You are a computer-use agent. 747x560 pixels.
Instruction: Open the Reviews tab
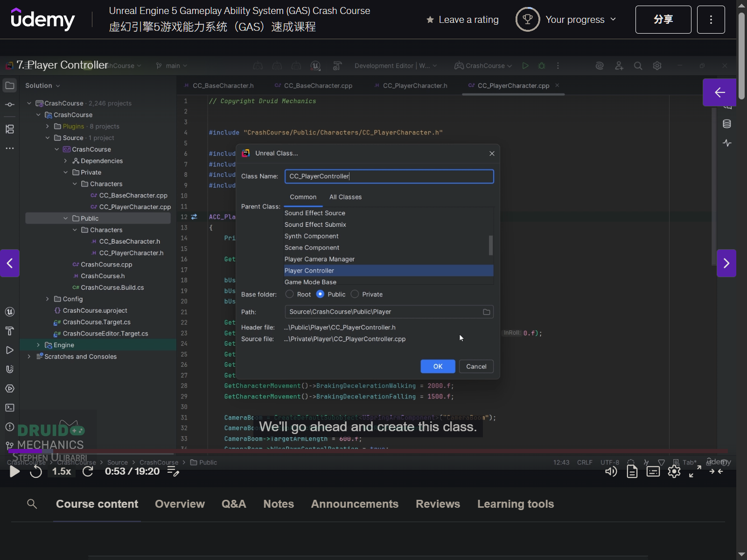tap(438, 504)
